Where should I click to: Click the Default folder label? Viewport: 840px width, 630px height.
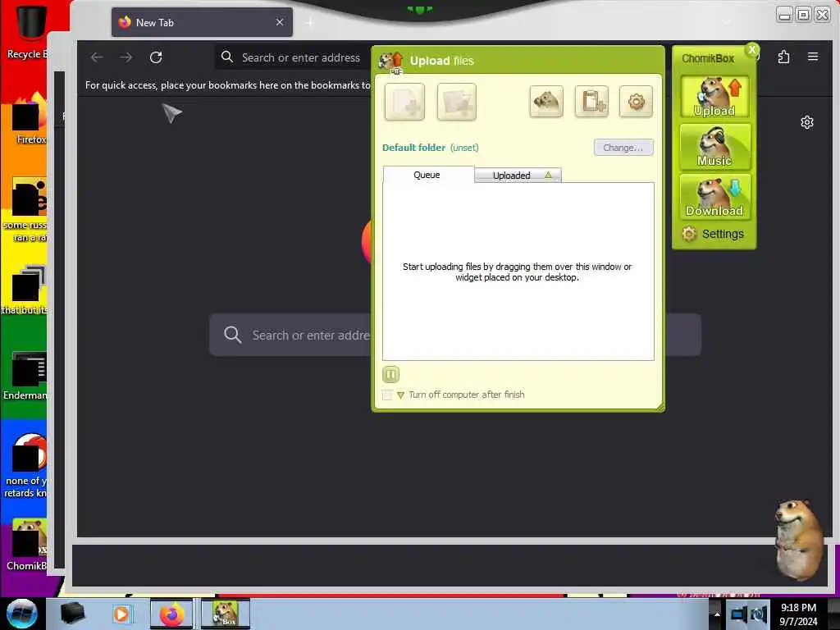coord(413,148)
